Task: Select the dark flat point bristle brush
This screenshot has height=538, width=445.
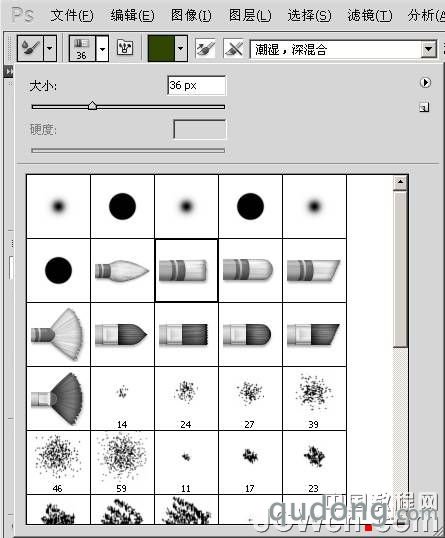Action: pyautogui.click(x=122, y=335)
